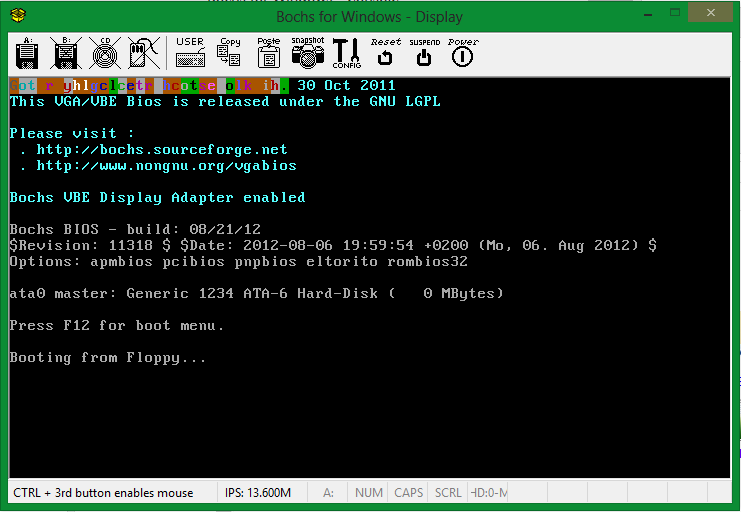Enable mouse capture toolbar icon
741x512 pixels.
[144, 53]
